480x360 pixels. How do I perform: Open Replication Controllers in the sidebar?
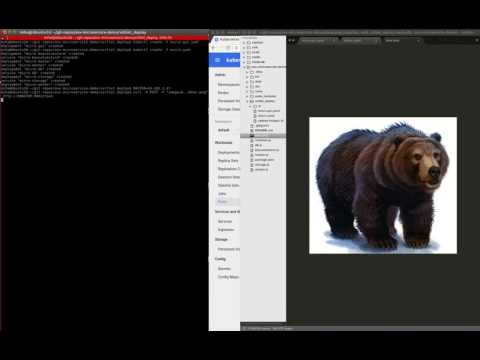coord(229,169)
